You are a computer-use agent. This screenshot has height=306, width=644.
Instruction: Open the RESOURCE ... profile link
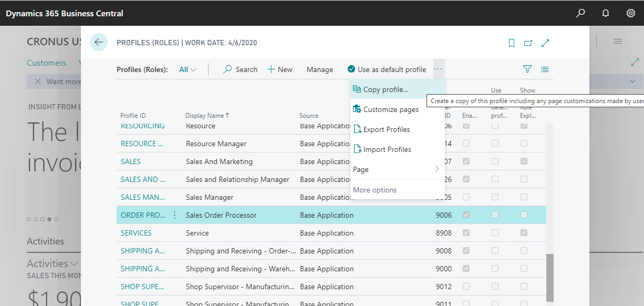point(142,144)
